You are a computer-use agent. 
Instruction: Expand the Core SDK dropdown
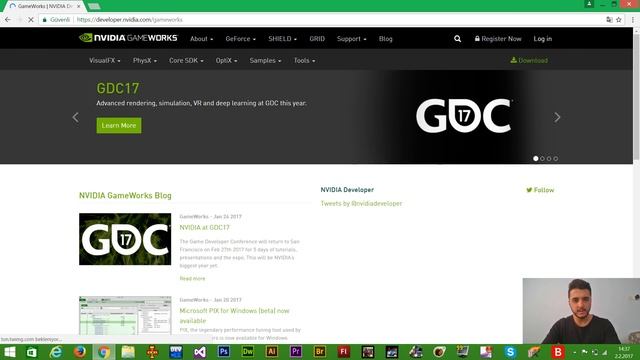pos(186,60)
